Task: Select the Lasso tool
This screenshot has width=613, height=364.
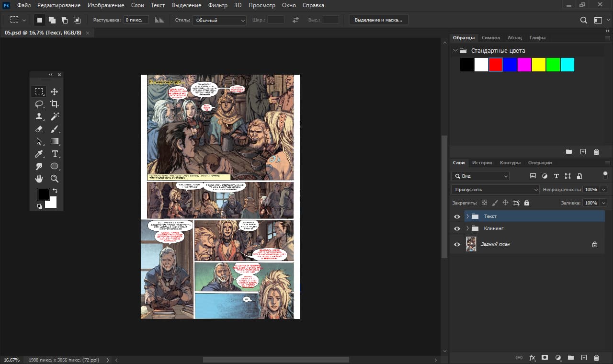Action: (x=39, y=104)
